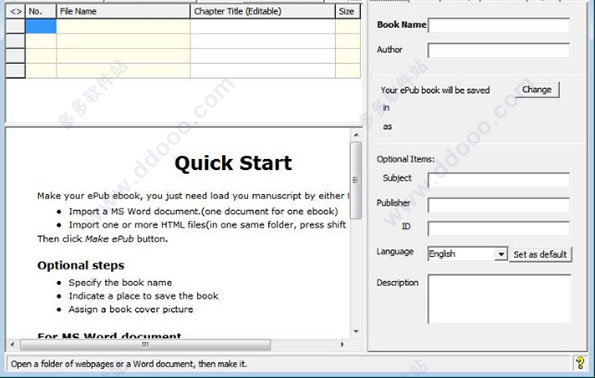Image resolution: width=595 pixels, height=378 pixels.
Task: Click the Chapter Title (Editable) column header
Action: click(x=263, y=11)
